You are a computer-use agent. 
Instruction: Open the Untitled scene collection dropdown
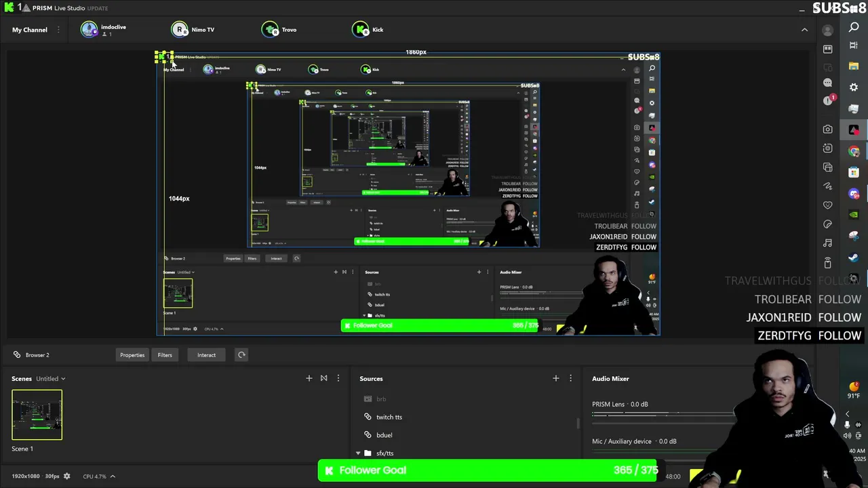51,379
